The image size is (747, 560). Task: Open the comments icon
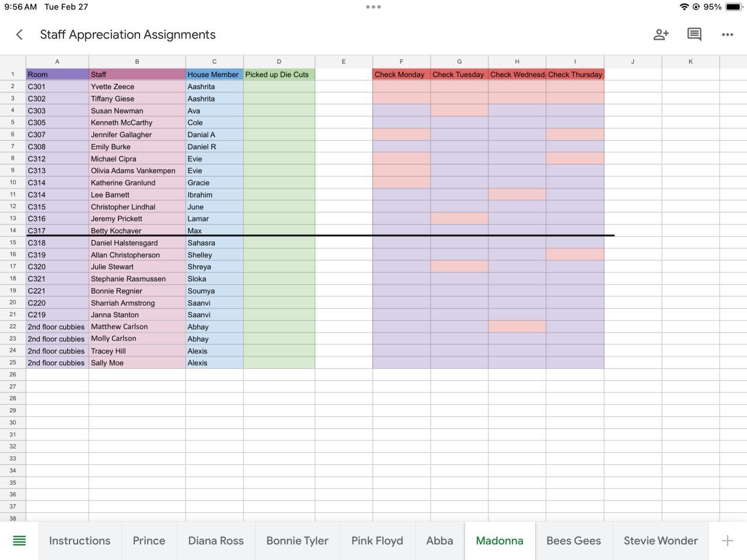point(694,34)
